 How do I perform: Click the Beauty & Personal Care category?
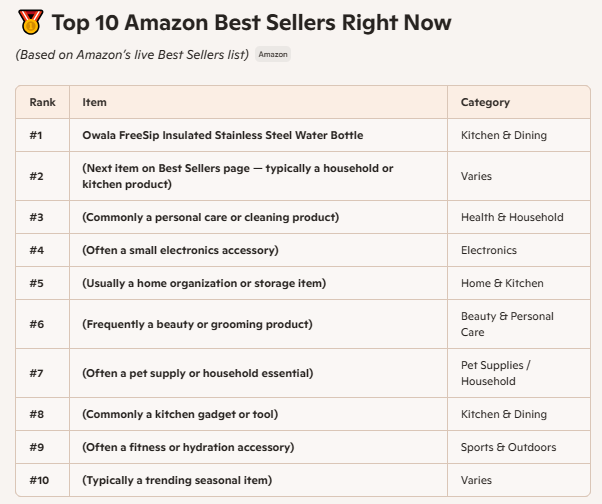(x=507, y=324)
